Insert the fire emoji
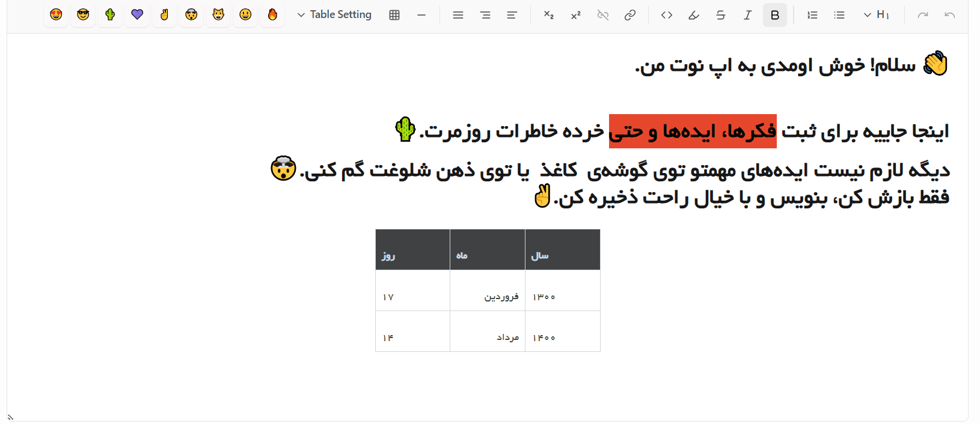 point(272,15)
